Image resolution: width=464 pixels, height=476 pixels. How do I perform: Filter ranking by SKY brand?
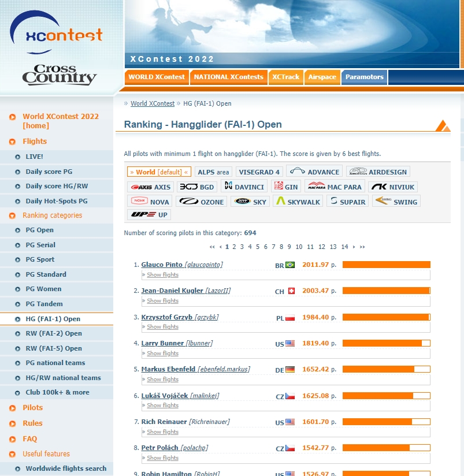(x=250, y=202)
